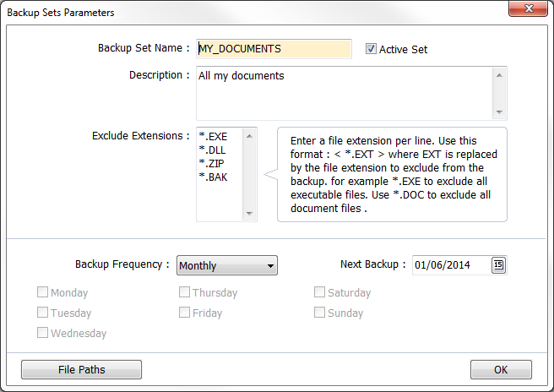Click the Exclude Extensions list box
Image resolution: width=554 pixels, height=392 pixels.
click(220, 173)
